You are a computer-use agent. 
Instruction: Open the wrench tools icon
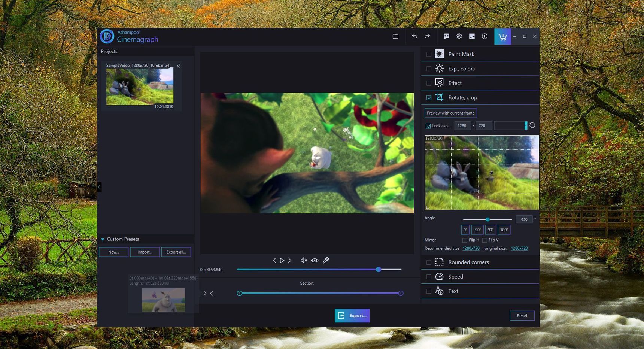326,260
